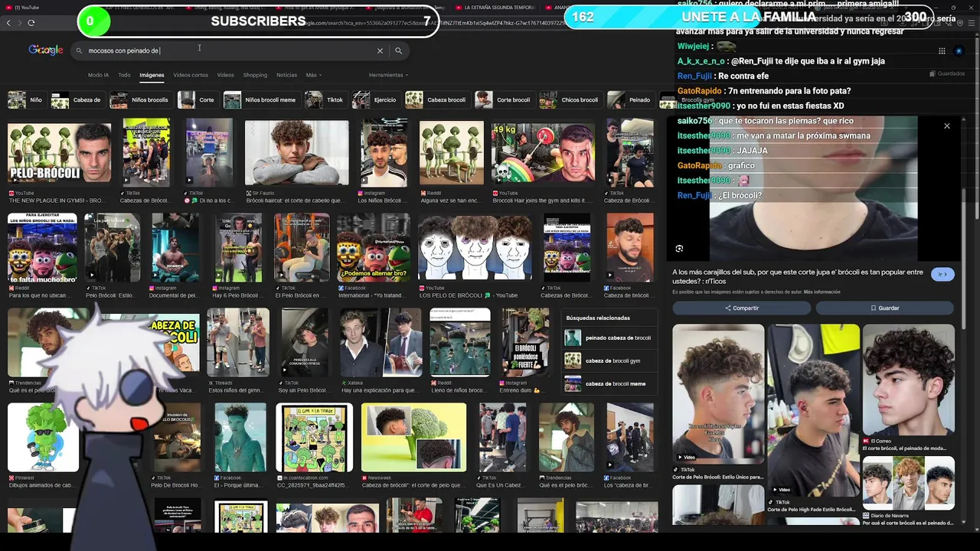The width and height of the screenshot is (980, 551).
Task: Click the Guardar button
Action: click(884, 308)
